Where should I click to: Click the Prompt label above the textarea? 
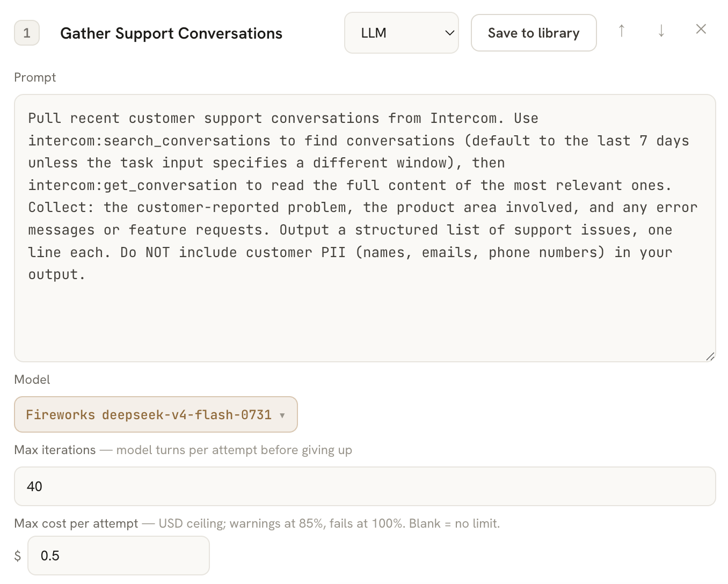point(35,77)
